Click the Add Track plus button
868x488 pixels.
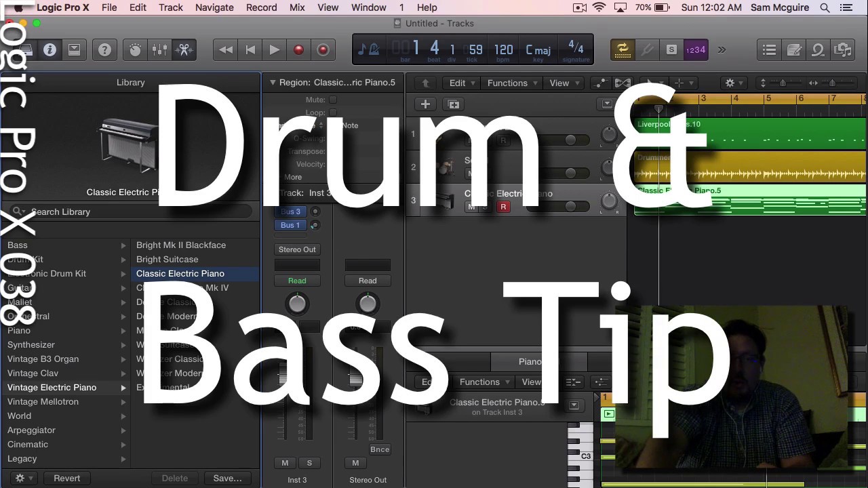(x=425, y=104)
